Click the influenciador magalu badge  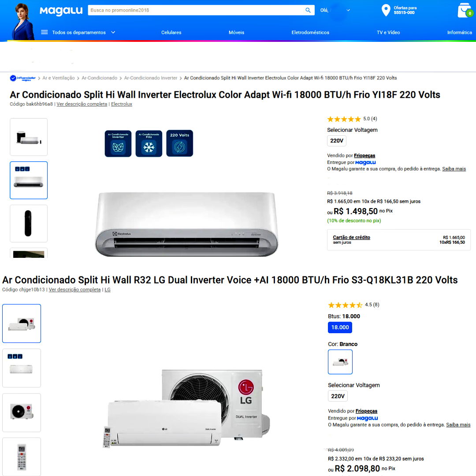click(x=23, y=78)
